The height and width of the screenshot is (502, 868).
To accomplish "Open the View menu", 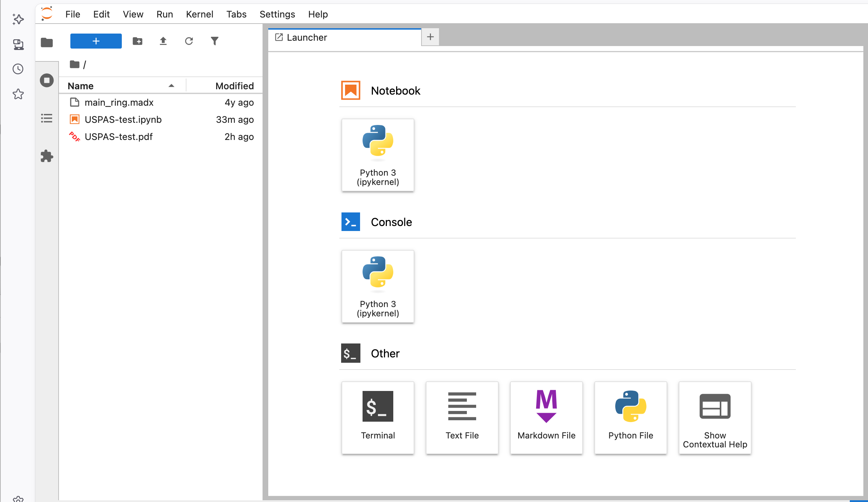I will click(133, 14).
